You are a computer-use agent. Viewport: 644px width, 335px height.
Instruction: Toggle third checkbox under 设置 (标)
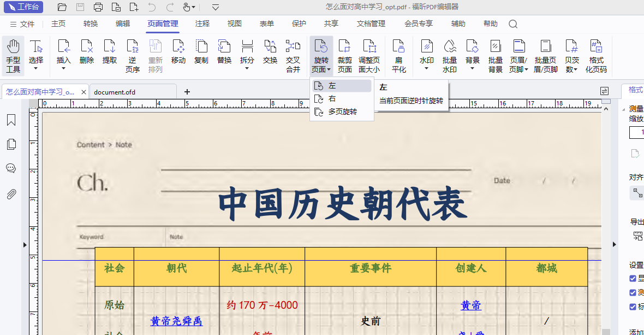[x=633, y=307]
